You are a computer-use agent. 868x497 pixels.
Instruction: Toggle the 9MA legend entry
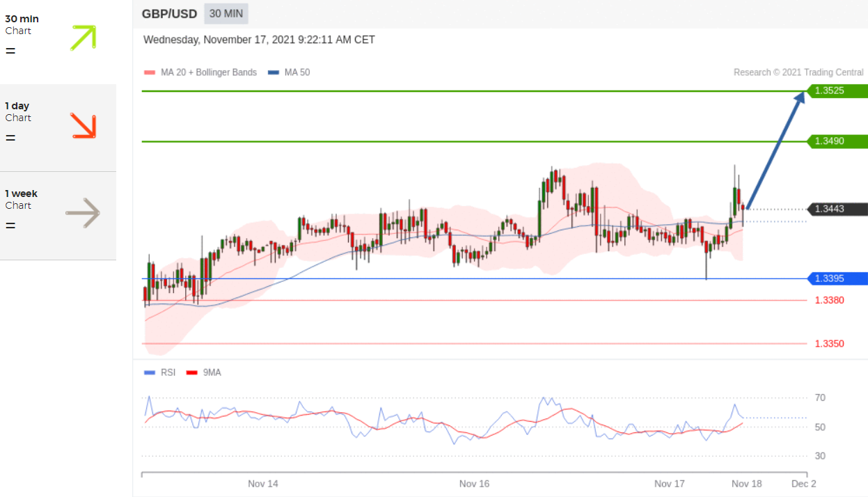204,372
